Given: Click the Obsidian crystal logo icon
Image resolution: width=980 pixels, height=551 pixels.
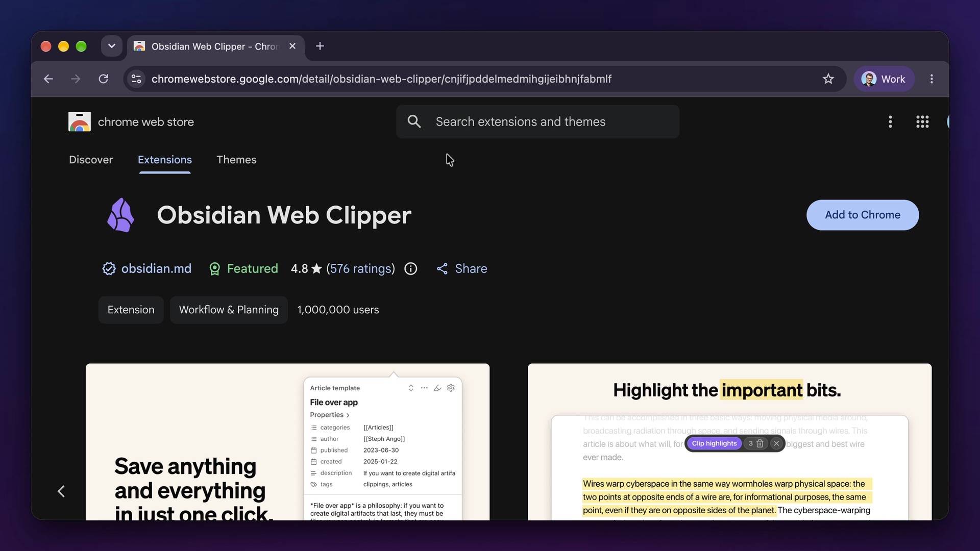Looking at the screenshot, I should [x=121, y=215].
